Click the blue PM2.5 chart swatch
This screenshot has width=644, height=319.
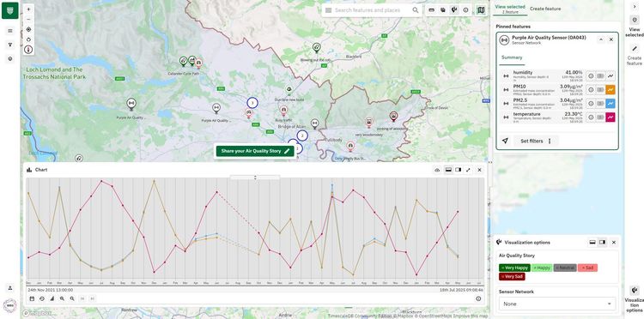611,103
